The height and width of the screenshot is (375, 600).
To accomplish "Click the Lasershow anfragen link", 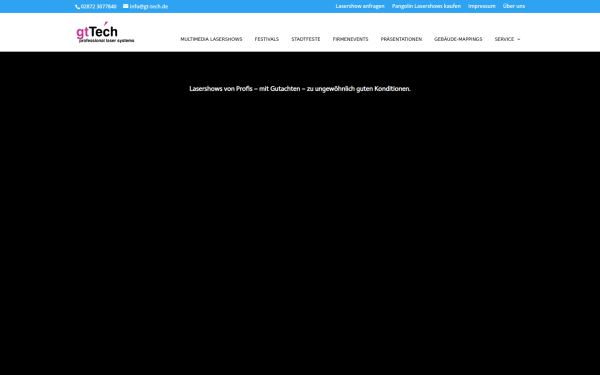I will [360, 6].
